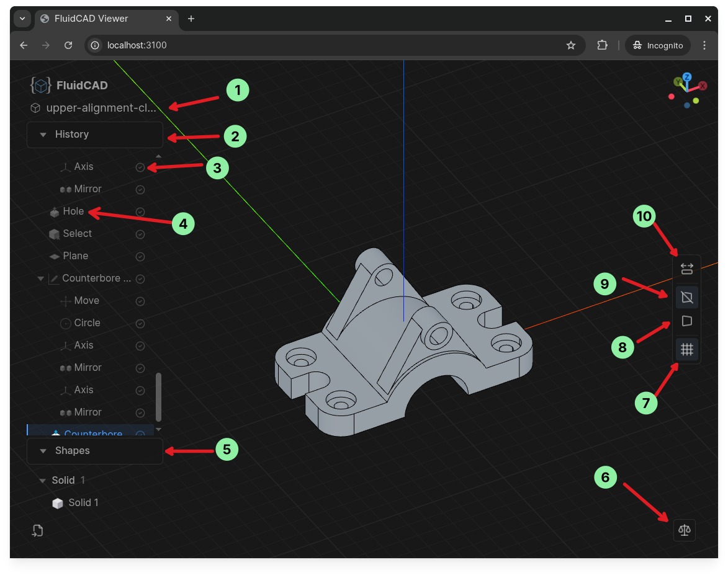This screenshot has height=578, width=728.
Task: Toggle the checkmark beside Hole
Action: pyautogui.click(x=140, y=211)
